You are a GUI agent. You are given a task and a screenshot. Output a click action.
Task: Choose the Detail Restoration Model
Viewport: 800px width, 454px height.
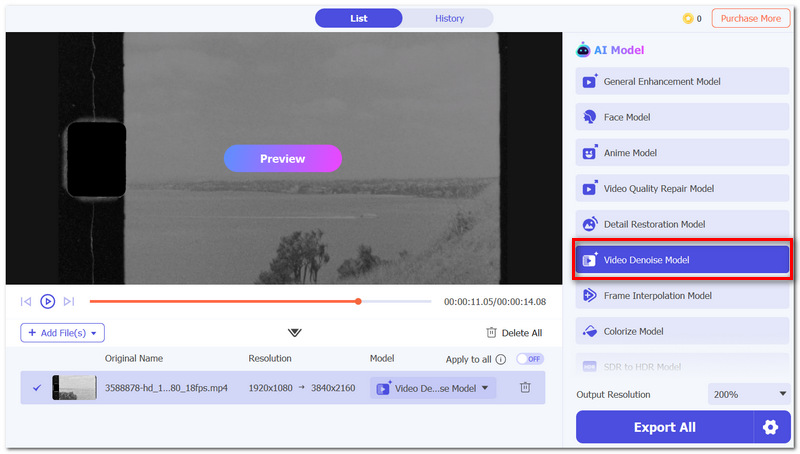(682, 224)
